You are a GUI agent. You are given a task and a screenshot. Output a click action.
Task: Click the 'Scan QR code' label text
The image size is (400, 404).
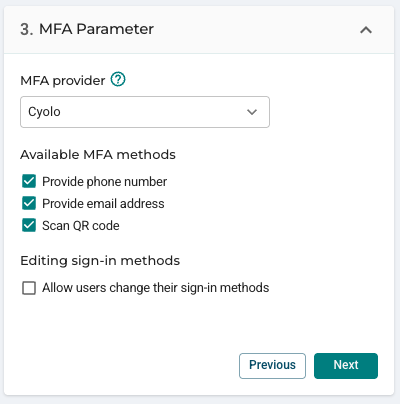point(81,226)
